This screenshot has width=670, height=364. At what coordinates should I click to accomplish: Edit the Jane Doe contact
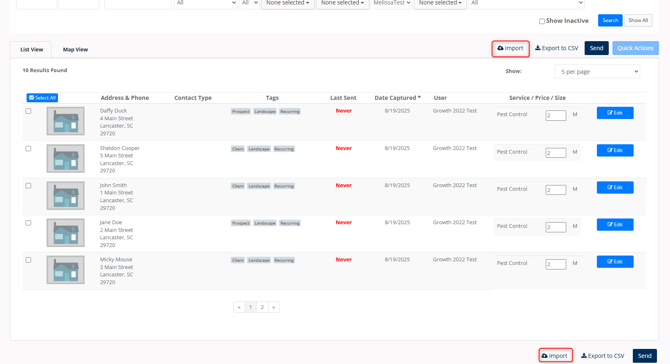[x=615, y=225]
